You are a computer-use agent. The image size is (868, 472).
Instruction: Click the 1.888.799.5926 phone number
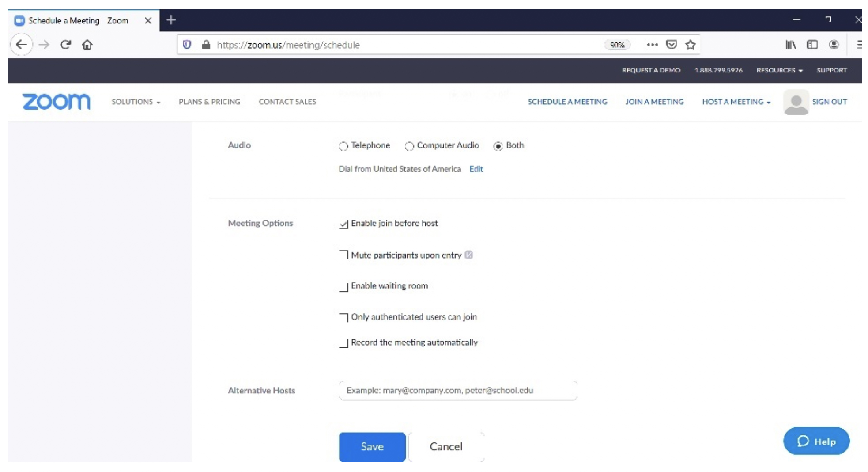tap(718, 70)
